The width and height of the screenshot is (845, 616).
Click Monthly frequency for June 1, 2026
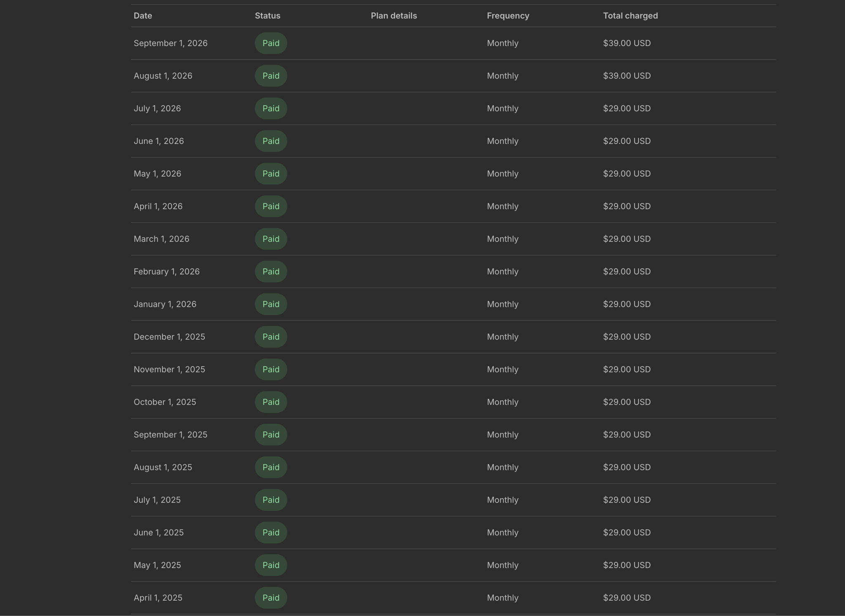(503, 141)
